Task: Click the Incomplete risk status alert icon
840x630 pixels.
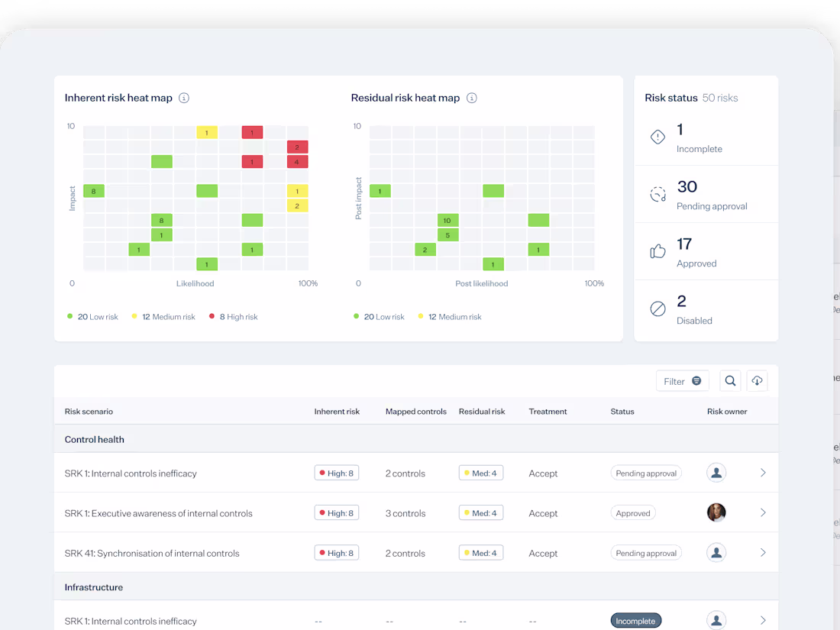Action: tap(657, 137)
